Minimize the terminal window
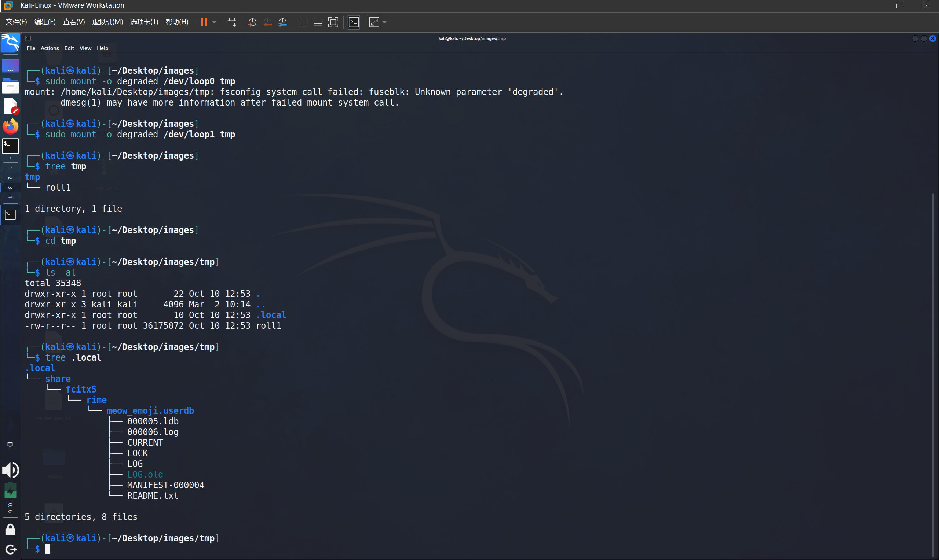This screenshot has width=939, height=560. [x=914, y=38]
